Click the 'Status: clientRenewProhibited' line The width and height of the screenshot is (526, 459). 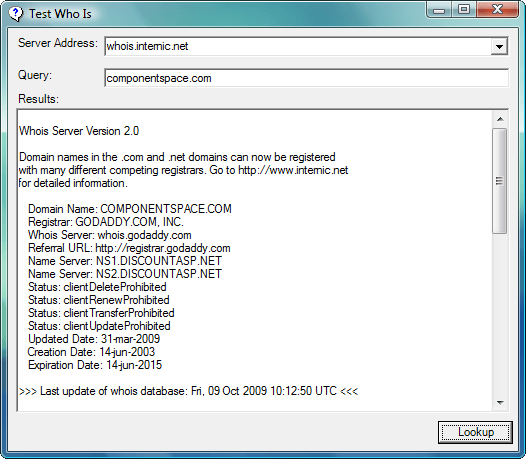point(99,300)
